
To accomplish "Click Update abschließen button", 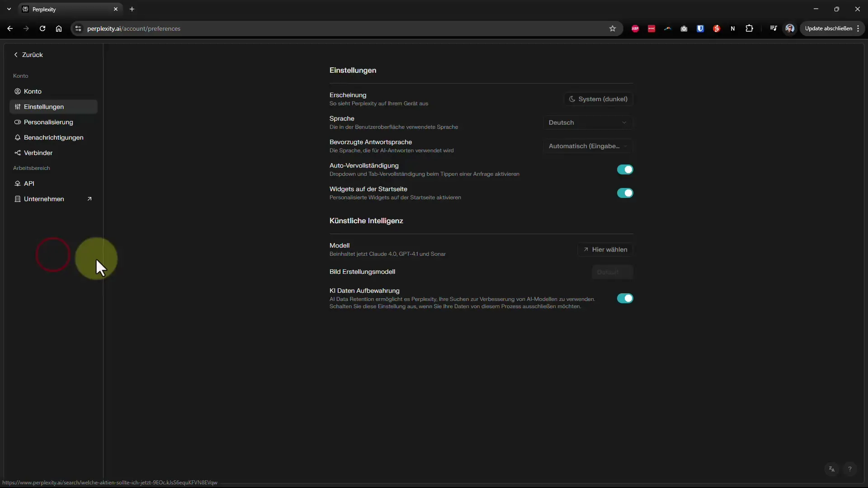I will click(x=828, y=28).
